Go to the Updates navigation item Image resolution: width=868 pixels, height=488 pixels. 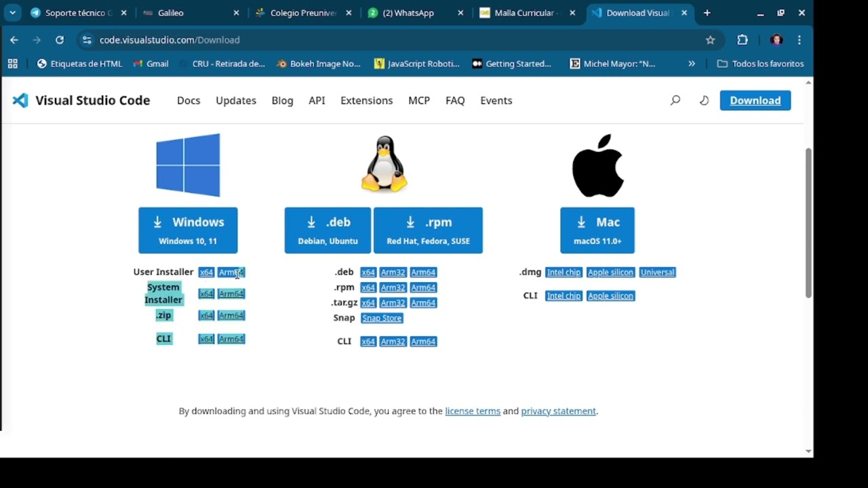(x=236, y=100)
